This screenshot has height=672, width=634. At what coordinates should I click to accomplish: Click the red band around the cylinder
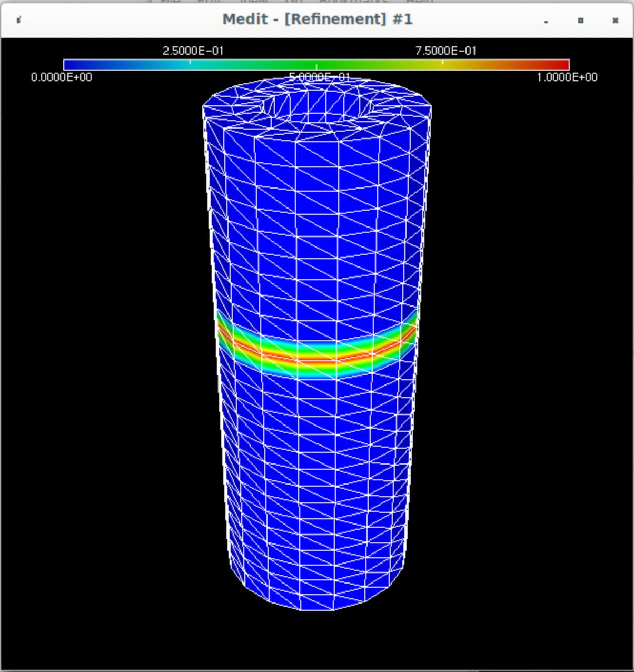(316, 359)
